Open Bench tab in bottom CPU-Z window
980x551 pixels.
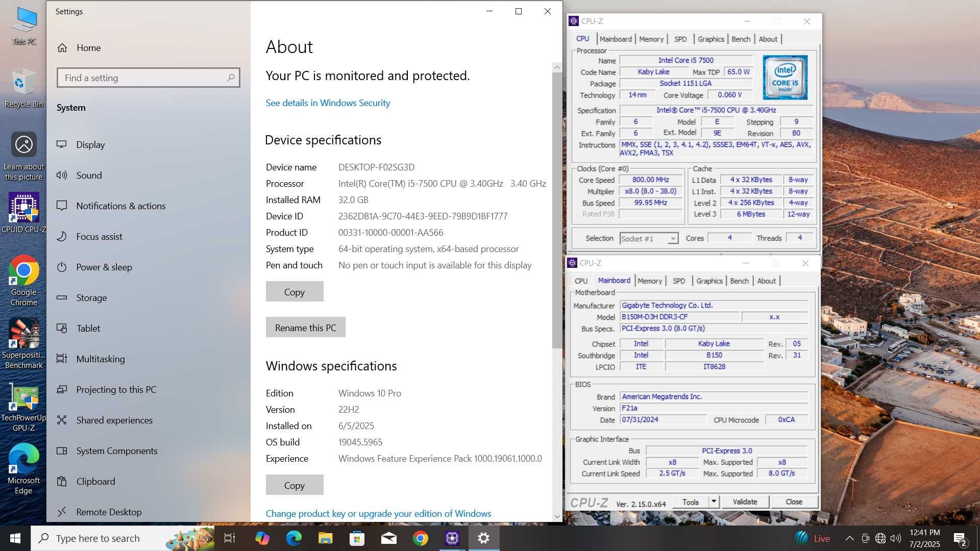(740, 281)
